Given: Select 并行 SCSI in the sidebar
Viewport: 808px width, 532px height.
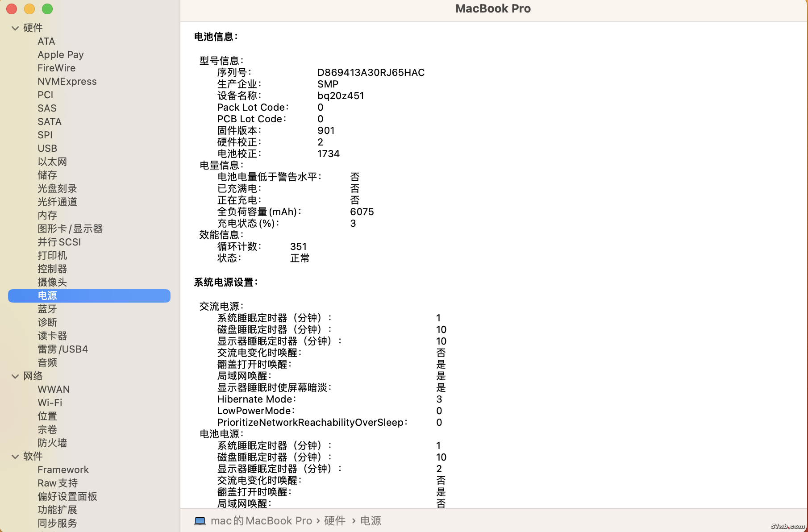Looking at the screenshot, I should pyautogui.click(x=59, y=242).
